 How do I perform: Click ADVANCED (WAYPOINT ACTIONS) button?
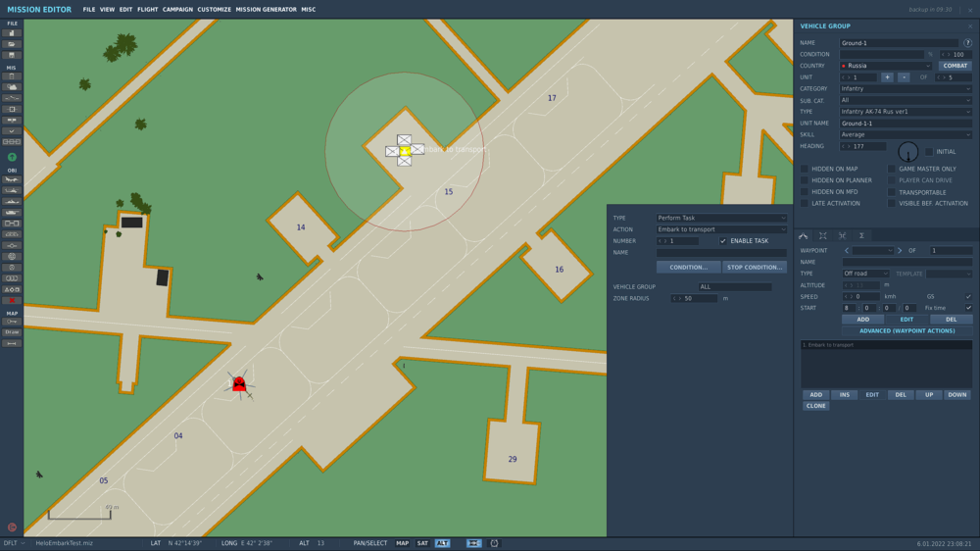coord(906,330)
